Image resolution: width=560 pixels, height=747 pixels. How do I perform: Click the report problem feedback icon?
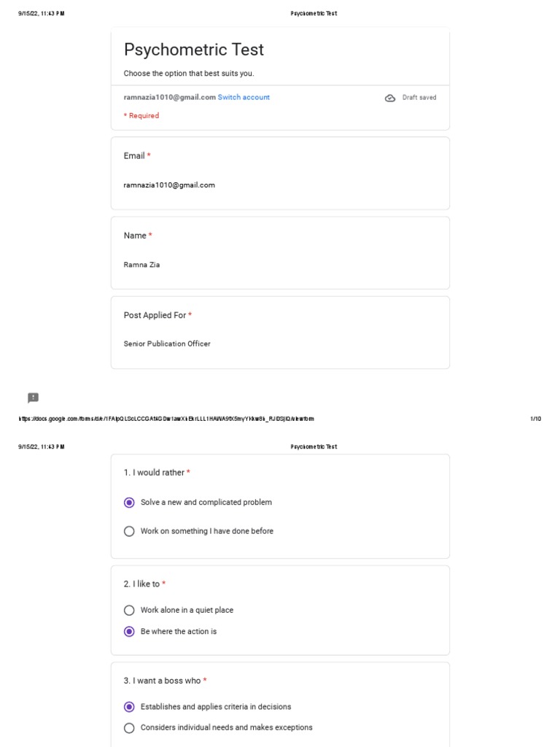pyautogui.click(x=33, y=398)
